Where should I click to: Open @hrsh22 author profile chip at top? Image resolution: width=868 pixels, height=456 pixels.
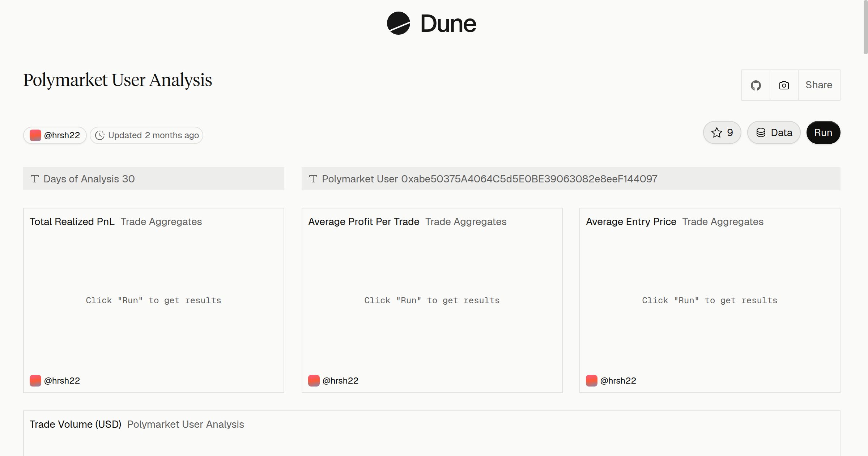(55, 135)
